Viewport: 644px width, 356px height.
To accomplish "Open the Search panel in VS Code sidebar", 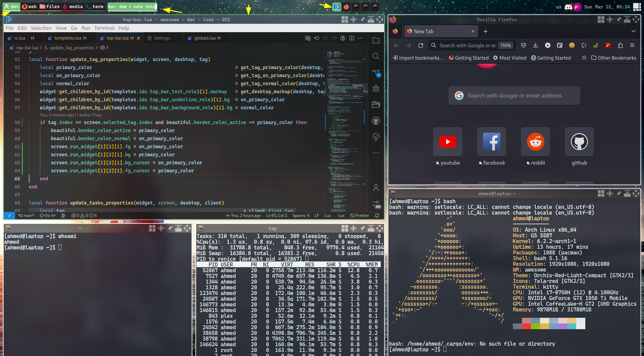I will pos(376,56).
